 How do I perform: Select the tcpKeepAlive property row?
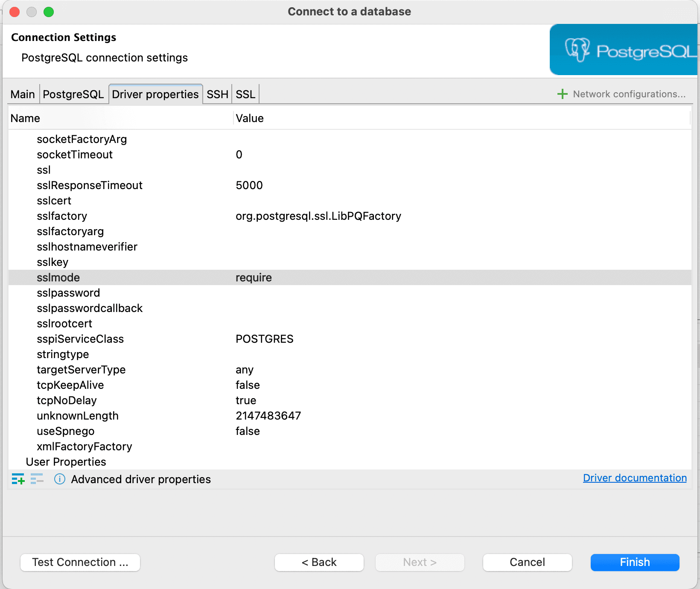tap(70, 385)
